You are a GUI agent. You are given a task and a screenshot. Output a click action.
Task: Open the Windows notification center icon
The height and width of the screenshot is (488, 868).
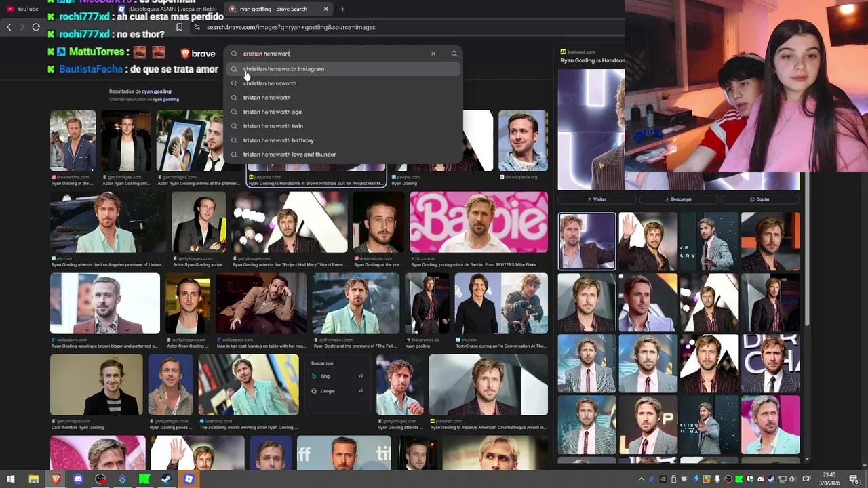tap(854, 479)
